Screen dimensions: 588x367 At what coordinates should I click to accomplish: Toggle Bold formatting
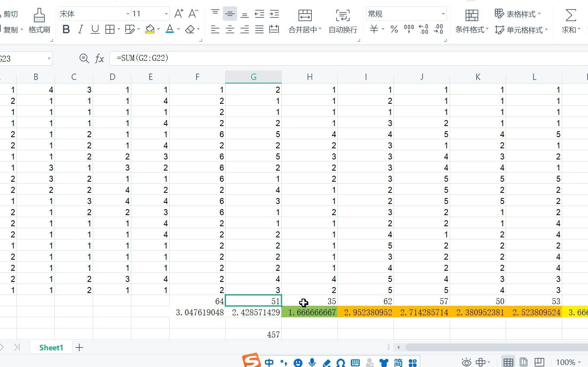[x=66, y=29]
